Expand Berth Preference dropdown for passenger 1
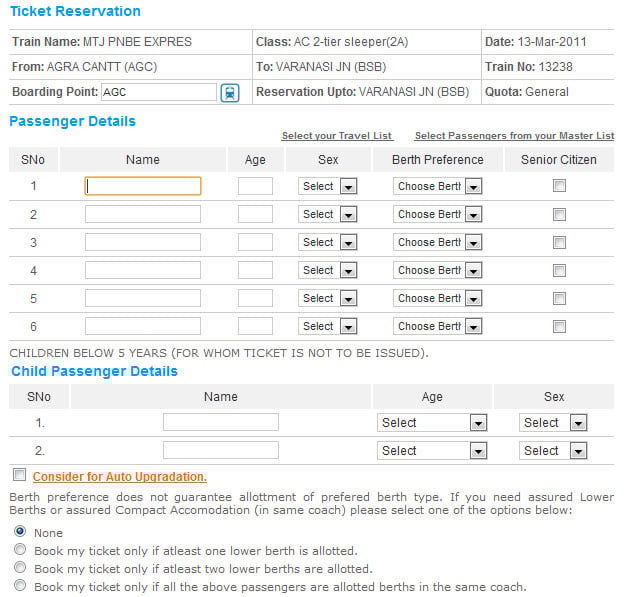 [438, 186]
